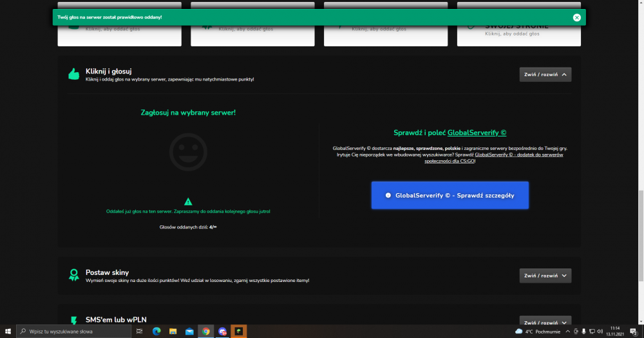Click the info icon on the blue button
This screenshot has width=644, height=338.
click(x=388, y=196)
